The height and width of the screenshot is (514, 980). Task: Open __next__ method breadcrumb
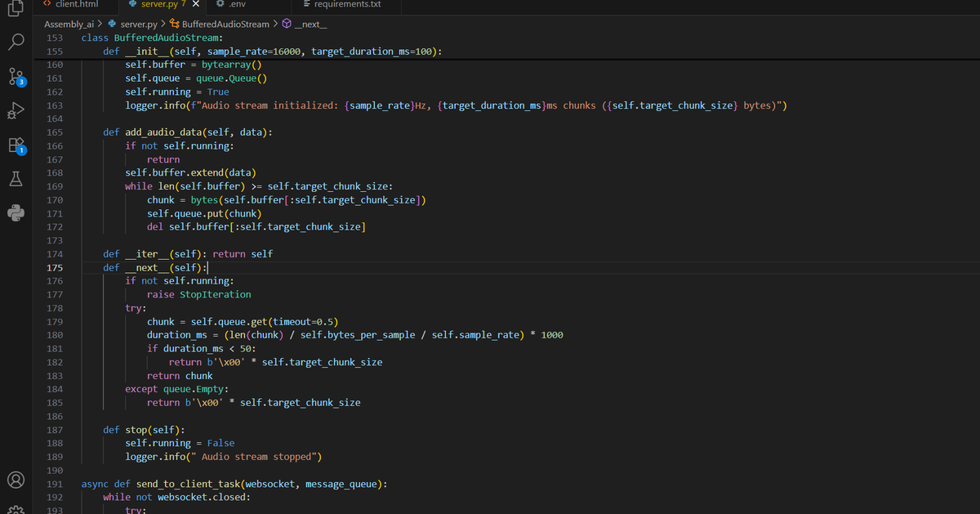[310, 25]
